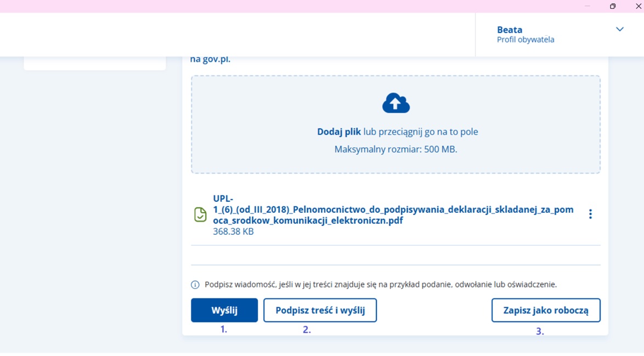Click the green PDF document icon
644x356 pixels.
click(x=200, y=214)
